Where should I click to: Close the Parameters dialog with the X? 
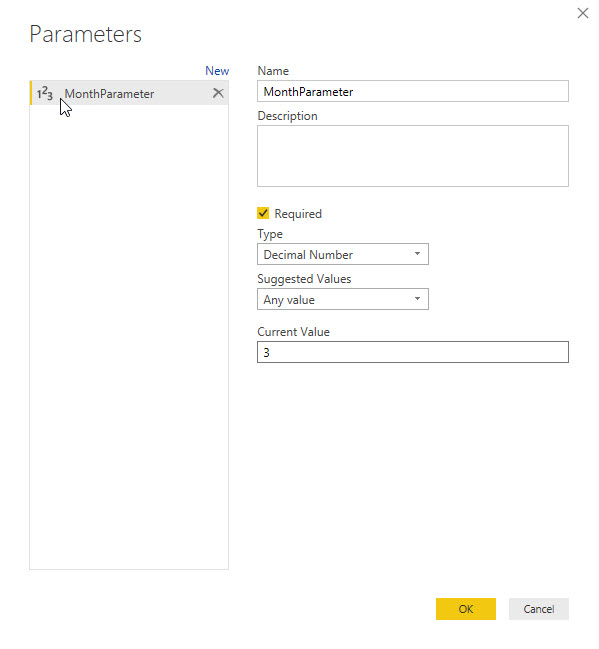click(583, 13)
